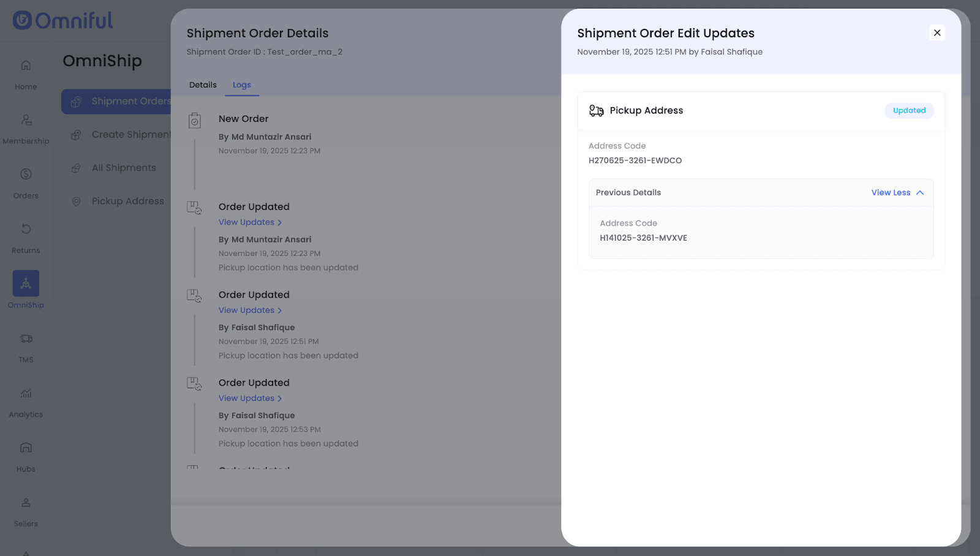Click View Updates for 12:51 PM entry

250,310
